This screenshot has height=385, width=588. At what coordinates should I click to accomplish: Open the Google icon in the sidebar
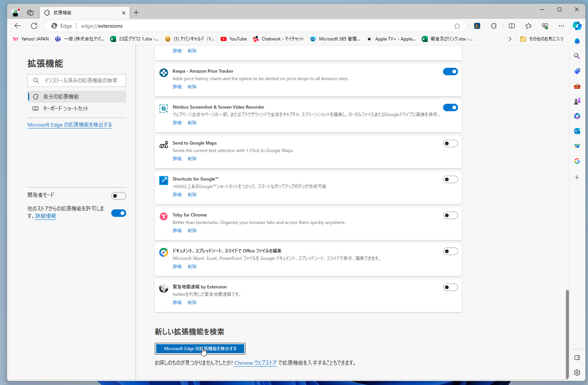[x=577, y=161]
